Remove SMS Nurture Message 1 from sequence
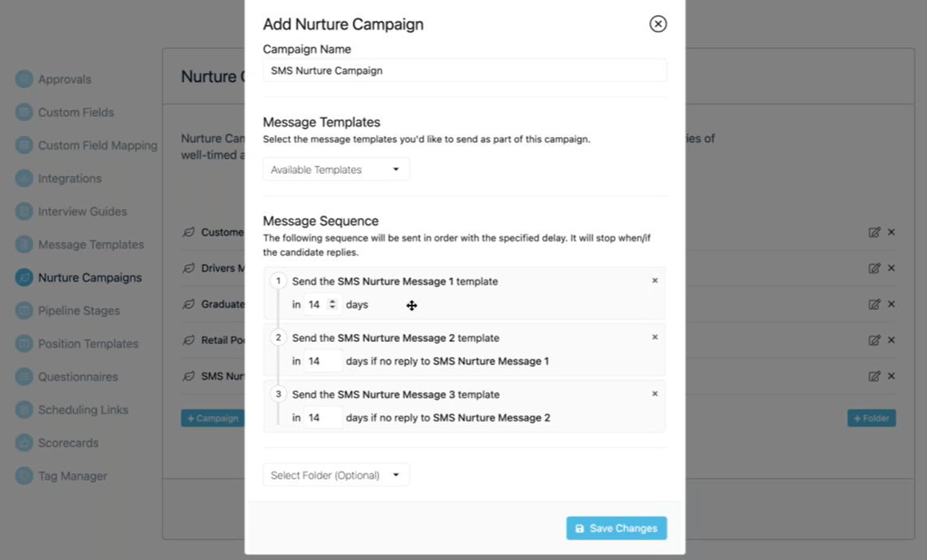Image resolution: width=927 pixels, height=560 pixels. (655, 280)
